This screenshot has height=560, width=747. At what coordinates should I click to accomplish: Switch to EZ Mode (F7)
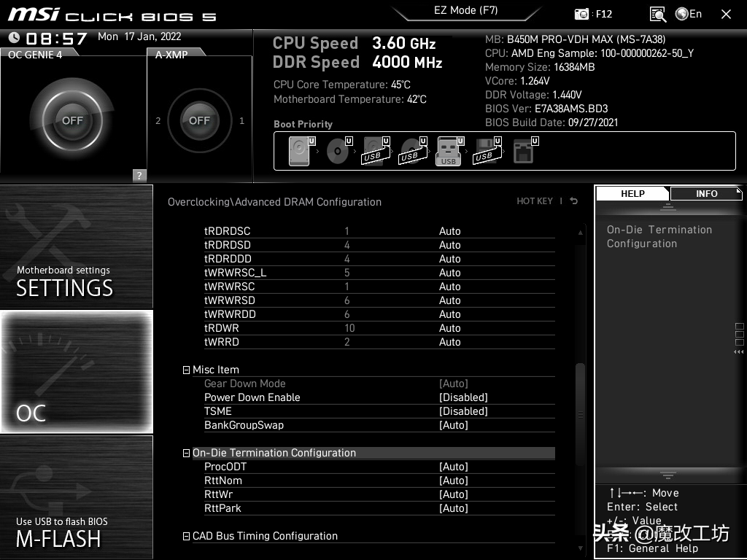[465, 10]
